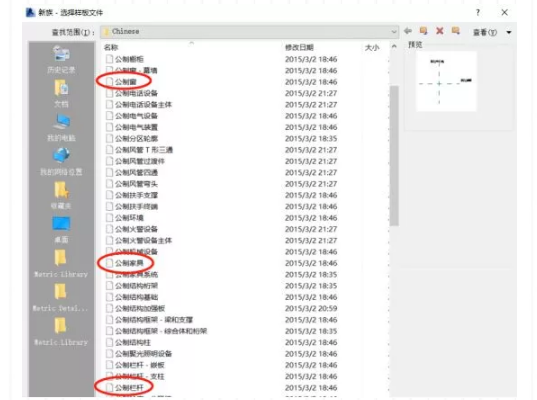Select the 公制环境 template file
Image resolution: width=537 pixels, height=400 pixels.
coord(125,218)
